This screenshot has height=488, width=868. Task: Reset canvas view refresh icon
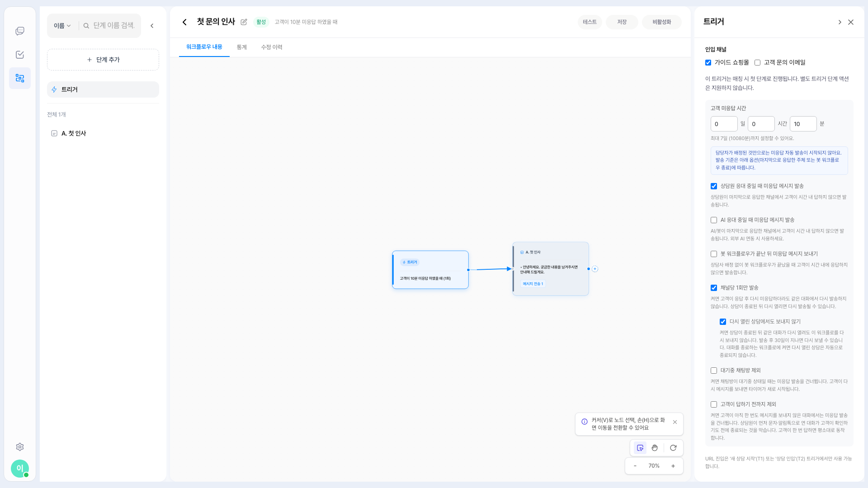(x=673, y=448)
